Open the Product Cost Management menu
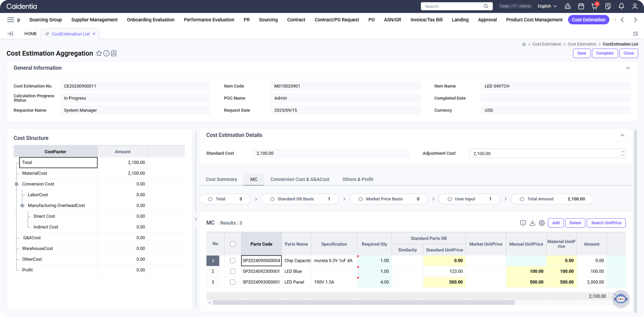Screen dimensions: 644x317 534,20
